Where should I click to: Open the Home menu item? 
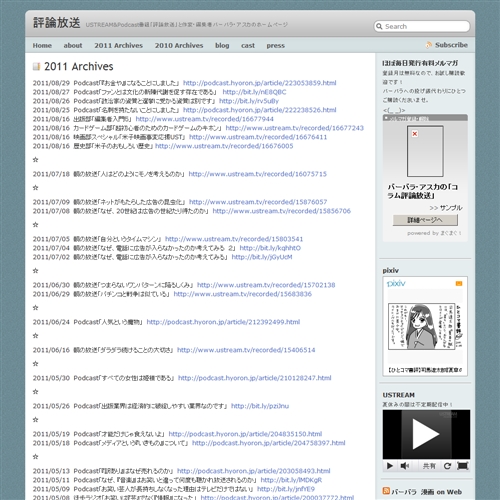click(x=42, y=45)
